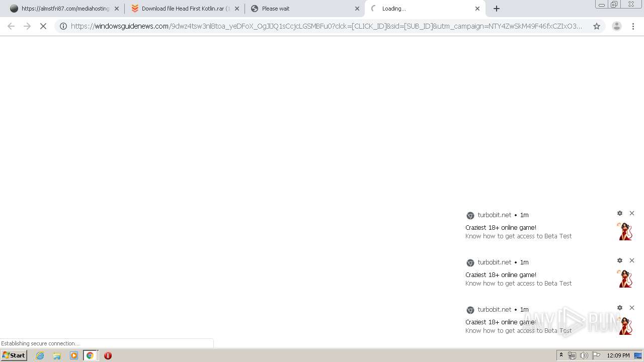Click Chrome icon of top turbobit.net notification

pos(470,216)
